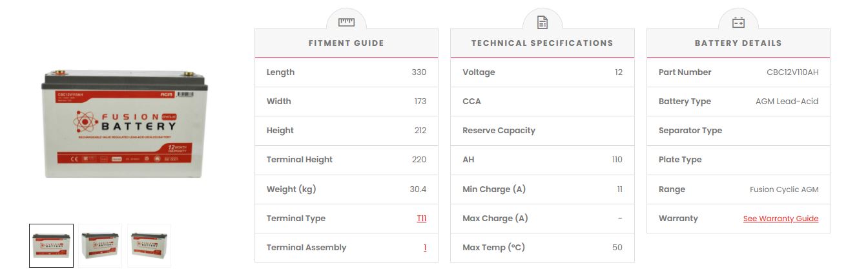This screenshot has width=868, height=280.
Task: Open the See Warranty Guide link
Action: [x=780, y=219]
